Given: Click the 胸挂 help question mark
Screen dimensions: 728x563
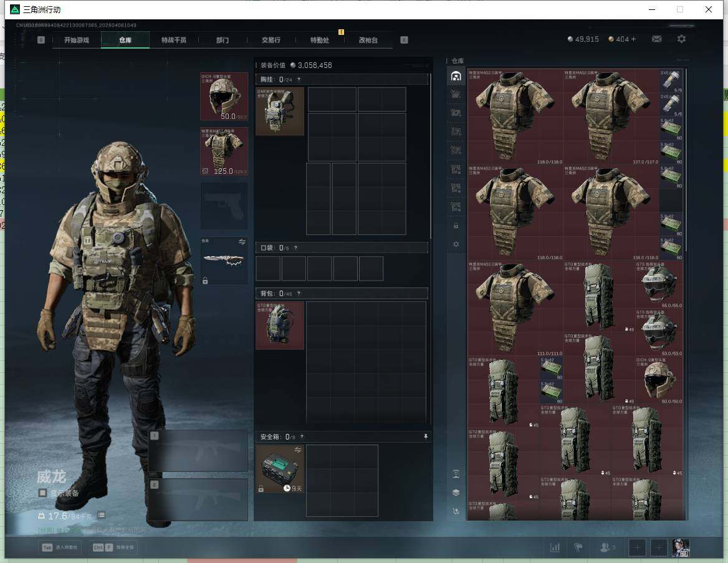Looking at the screenshot, I should 299,79.
